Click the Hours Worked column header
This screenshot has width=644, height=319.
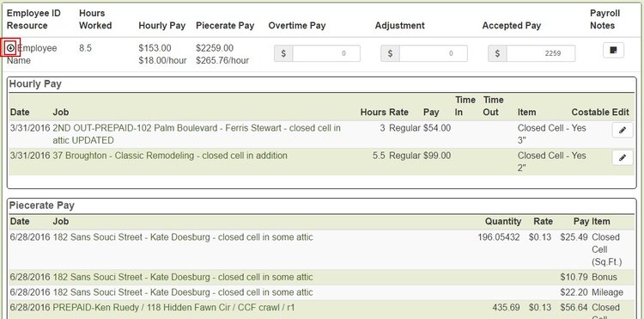tap(95, 19)
